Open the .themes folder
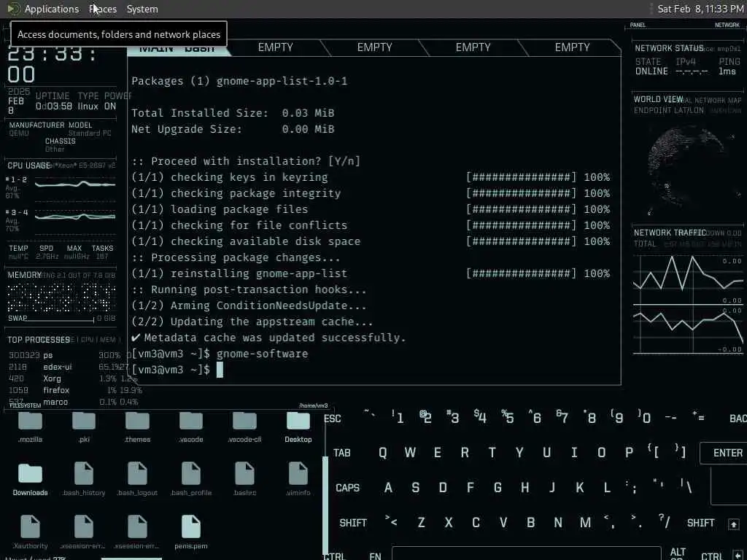 [x=137, y=427]
